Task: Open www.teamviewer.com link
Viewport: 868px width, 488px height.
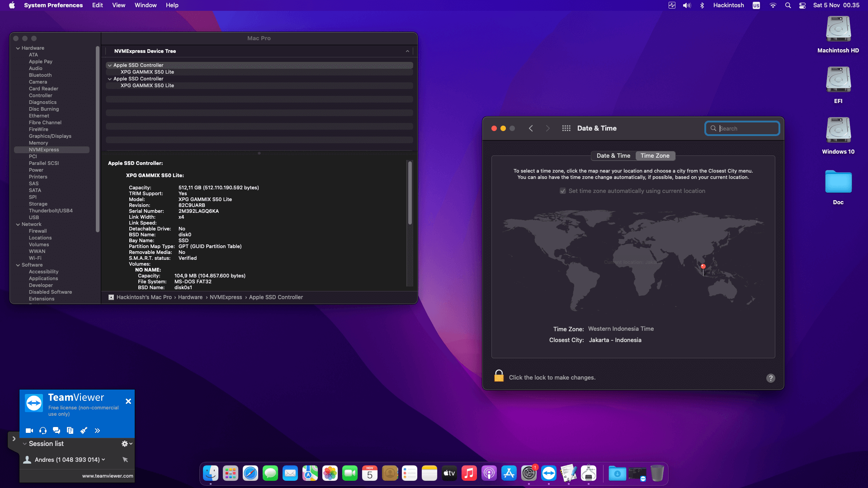Action: [108, 476]
